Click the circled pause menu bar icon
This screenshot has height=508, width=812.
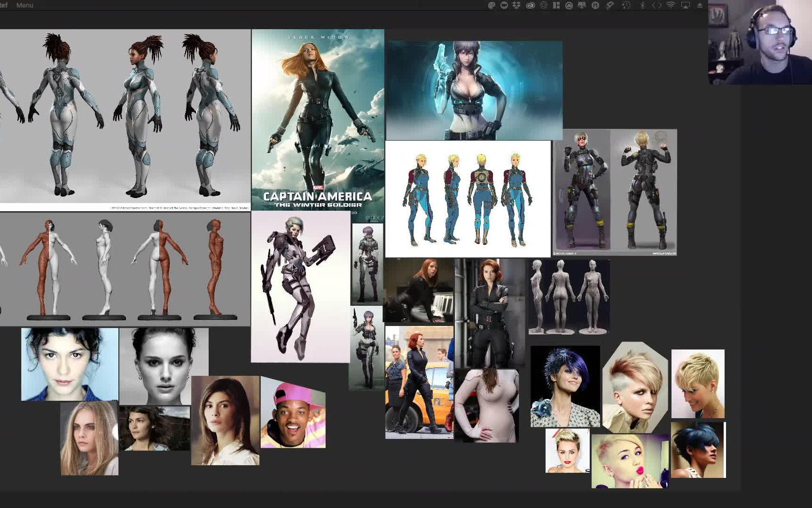[595, 5]
